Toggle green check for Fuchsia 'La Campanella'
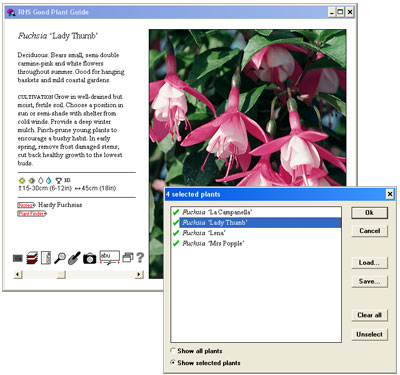This screenshot has width=400, height=375. click(x=176, y=212)
